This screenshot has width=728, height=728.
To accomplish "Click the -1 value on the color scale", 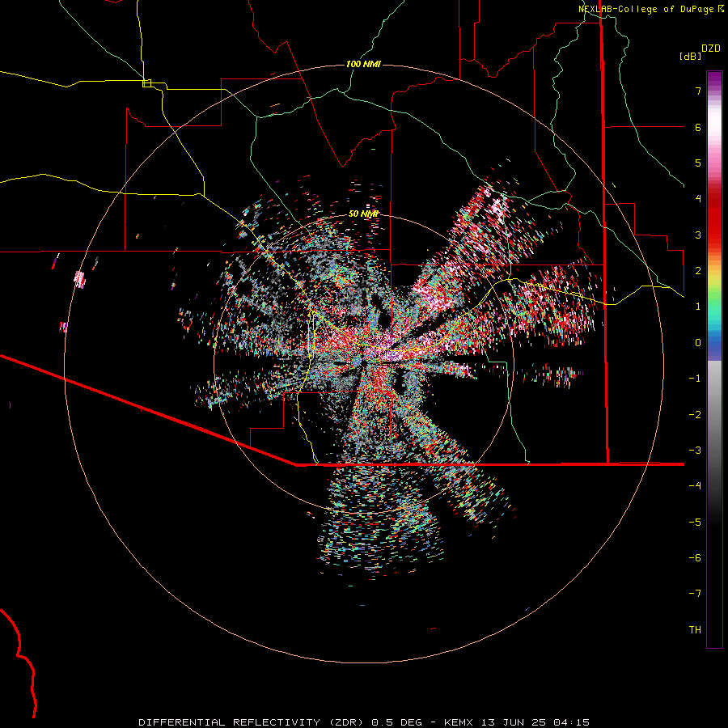I will 695,379.
